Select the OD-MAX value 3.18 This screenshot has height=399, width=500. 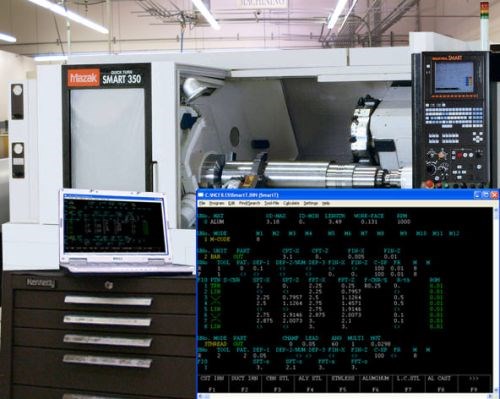pos(273,222)
